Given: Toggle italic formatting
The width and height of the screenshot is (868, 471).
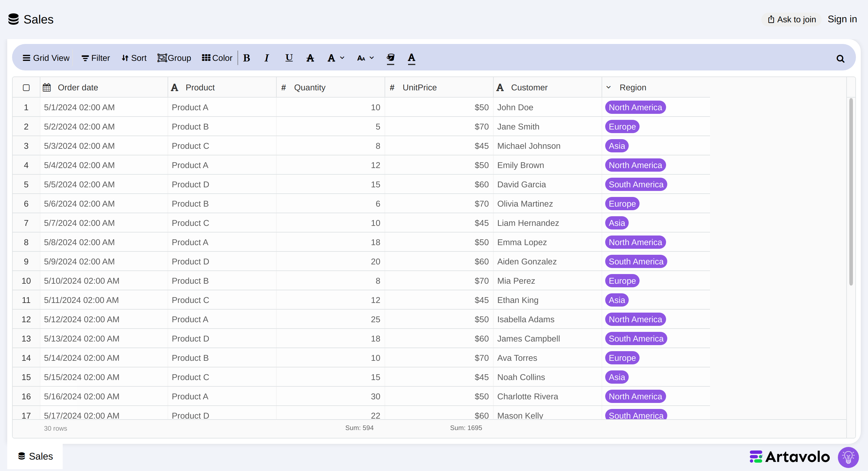Looking at the screenshot, I should [266, 58].
